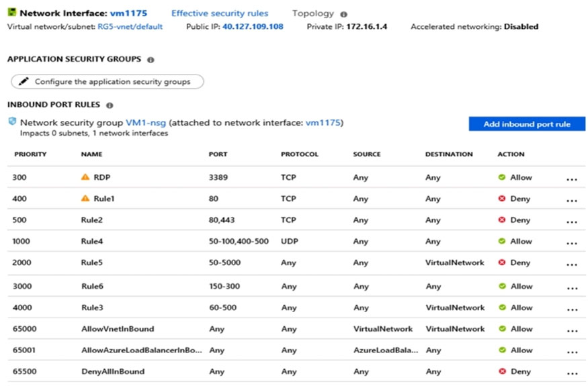This screenshot has width=588, height=386.
Task: Open the public IP 40.127.109.108 link
Action: (x=253, y=27)
